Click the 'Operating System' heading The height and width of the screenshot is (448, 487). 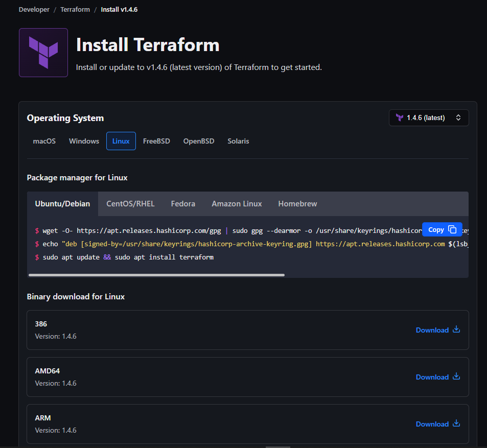[x=65, y=118]
